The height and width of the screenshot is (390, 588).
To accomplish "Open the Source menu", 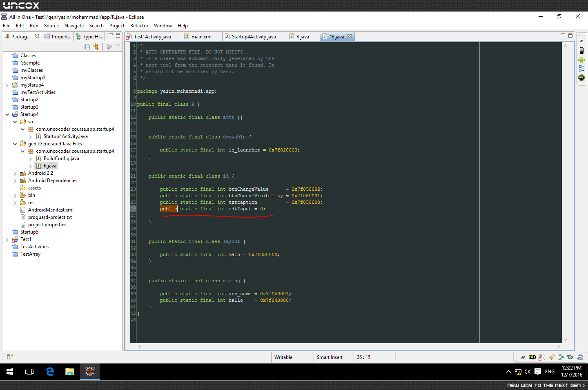I will [x=51, y=26].
